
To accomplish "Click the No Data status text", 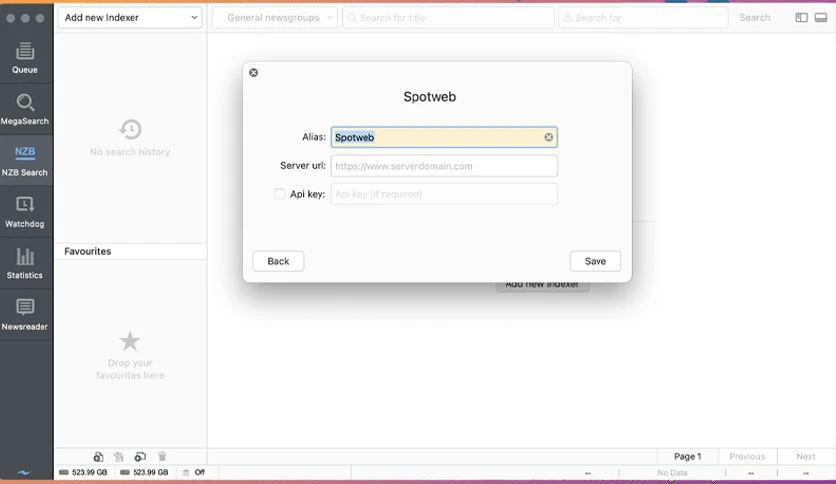I will pyautogui.click(x=672, y=473).
